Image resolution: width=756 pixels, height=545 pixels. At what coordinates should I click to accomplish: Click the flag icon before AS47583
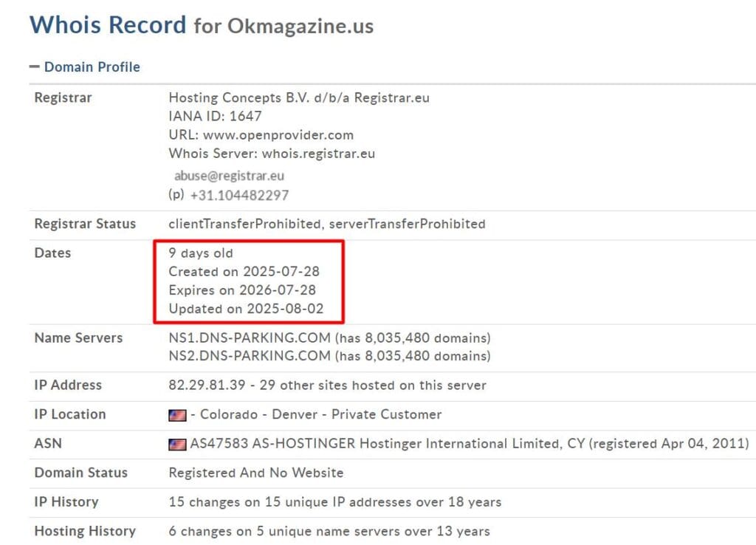click(177, 445)
